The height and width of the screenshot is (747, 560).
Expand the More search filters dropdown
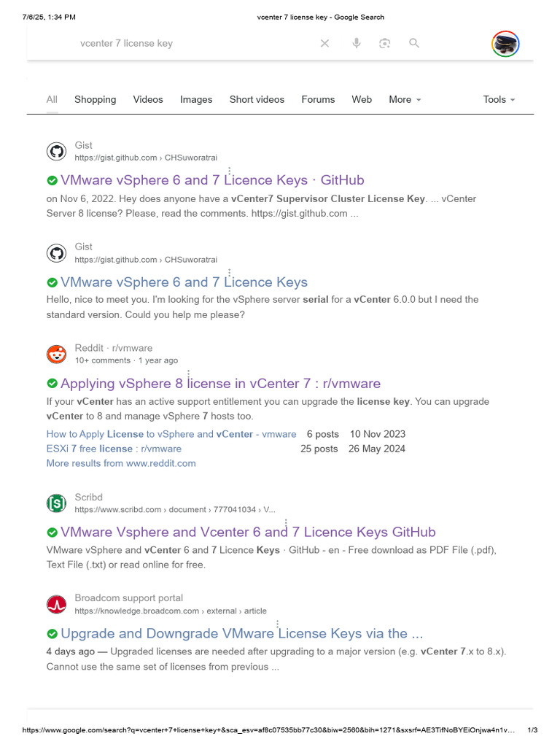[405, 100]
